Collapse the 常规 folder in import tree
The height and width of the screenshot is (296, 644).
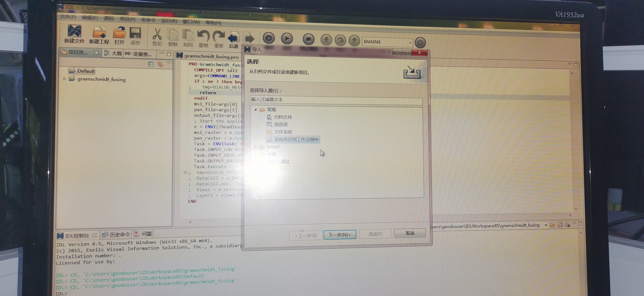(255, 109)
